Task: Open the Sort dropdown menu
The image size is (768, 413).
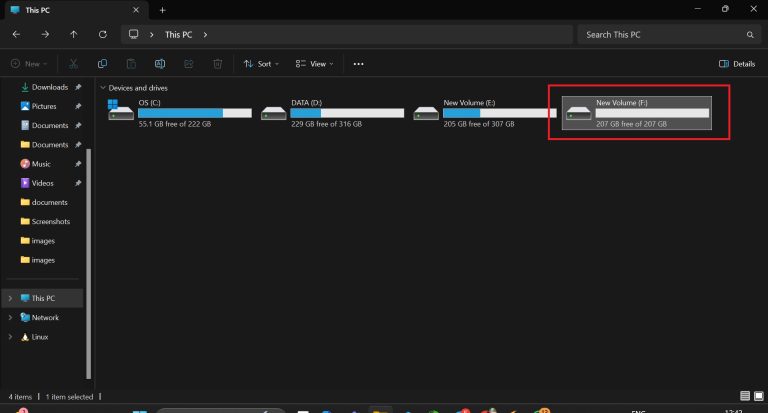Action: coord(261,64)
